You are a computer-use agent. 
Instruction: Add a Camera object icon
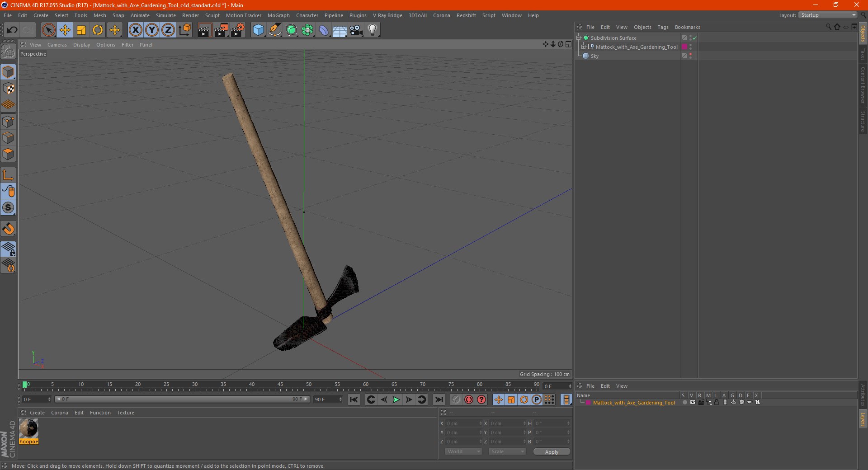(x=356, y=30)
